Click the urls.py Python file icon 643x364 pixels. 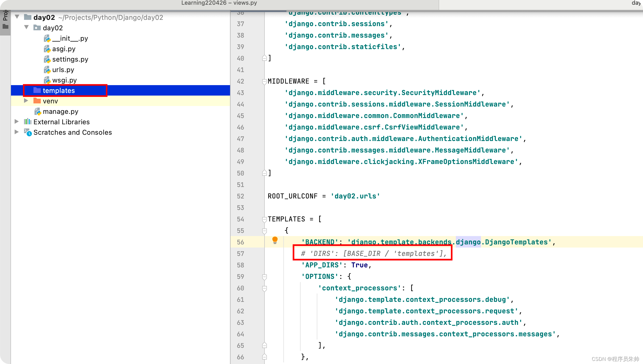tap(47, 70)
